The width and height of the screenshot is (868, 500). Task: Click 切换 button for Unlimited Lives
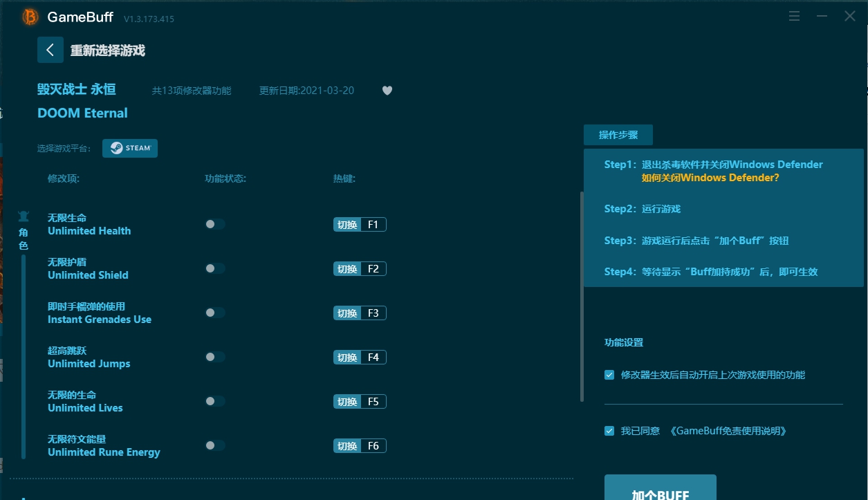(x=347, y=402)
